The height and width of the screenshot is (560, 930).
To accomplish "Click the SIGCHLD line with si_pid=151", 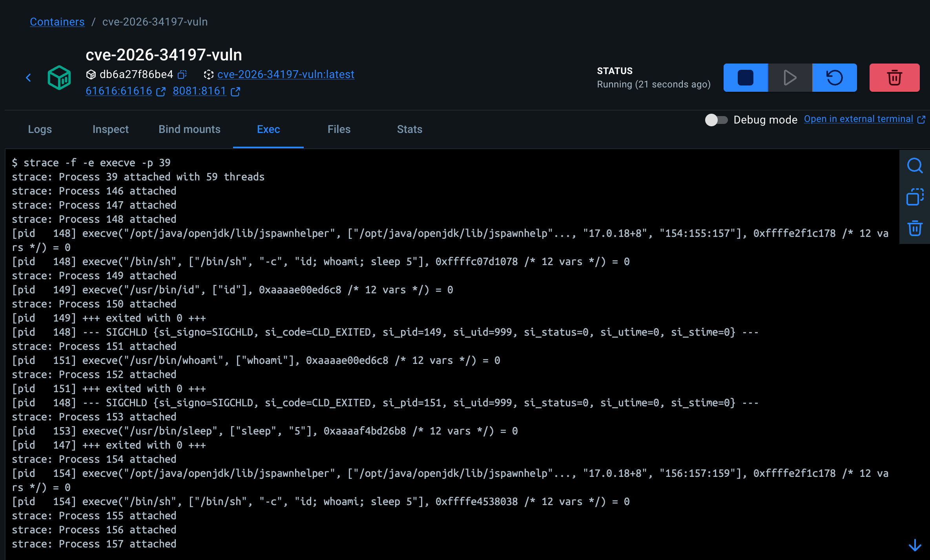I will [385, 403].
